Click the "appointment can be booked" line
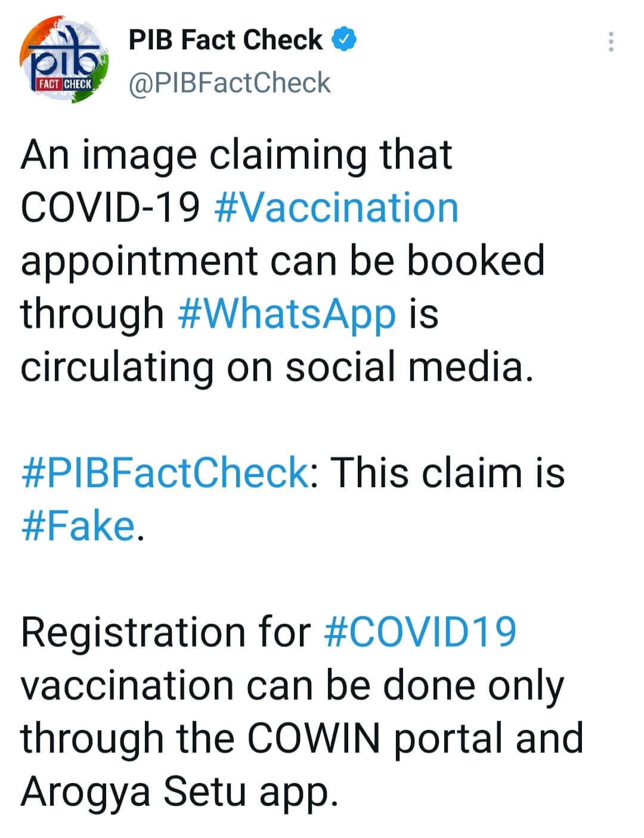Image resolution: width=644 pixels, height=838 pixels. tap(283, 261)
